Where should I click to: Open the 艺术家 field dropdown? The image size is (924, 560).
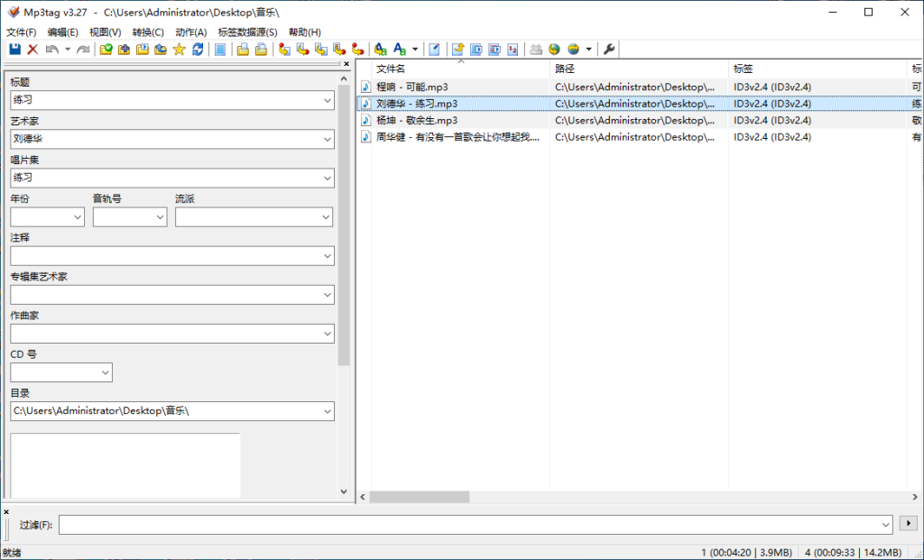pyautogui.click(x=327, y=140)
